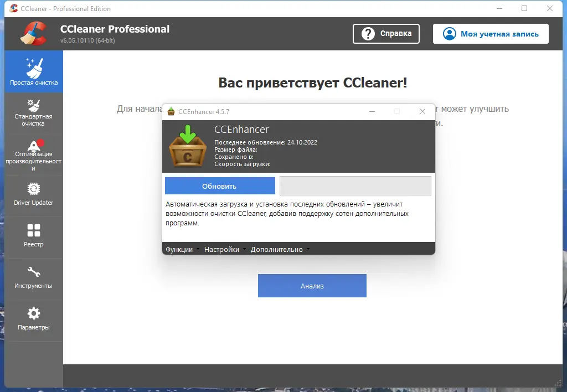The height and width of the screenshot is (392, 567).
Task: Open Оптимизация производительности in the sidebar
Action: pos(34,155)
